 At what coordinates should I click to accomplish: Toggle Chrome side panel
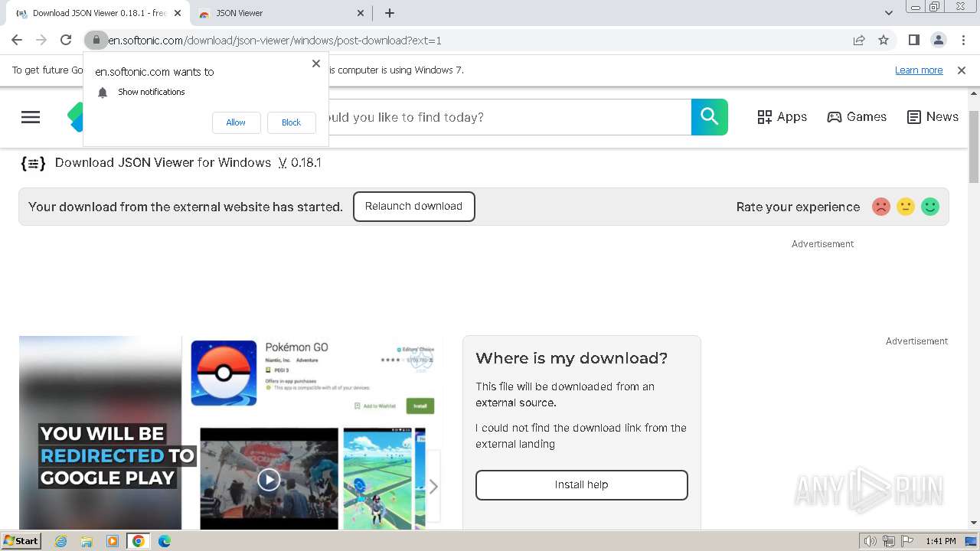pos(913,41)
